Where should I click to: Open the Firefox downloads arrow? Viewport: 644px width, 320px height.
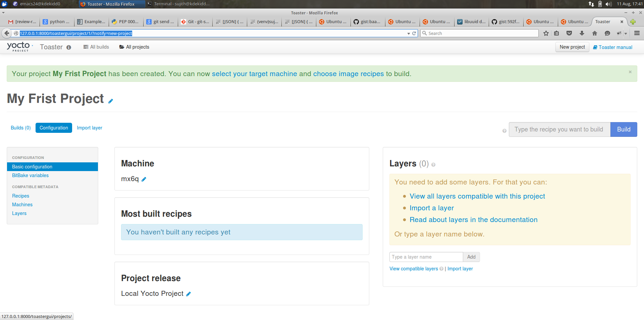point(582,33)
